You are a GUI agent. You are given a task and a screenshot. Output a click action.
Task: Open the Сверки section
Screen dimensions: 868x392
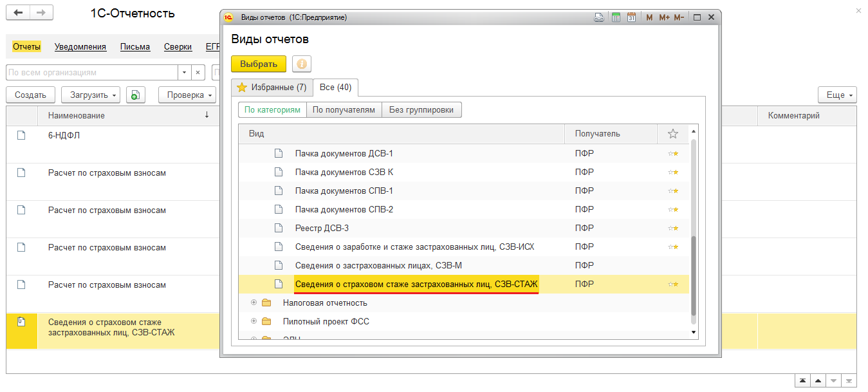[178, 46]
